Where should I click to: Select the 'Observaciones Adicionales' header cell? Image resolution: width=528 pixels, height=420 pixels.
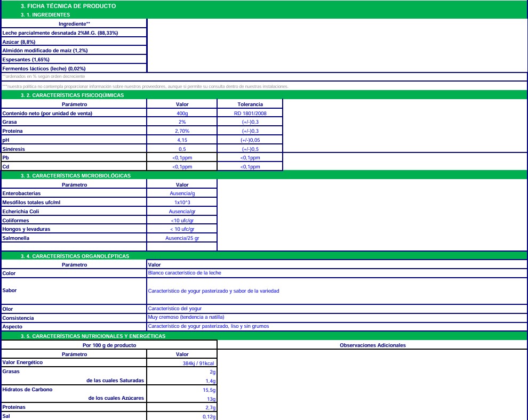click(x=372, y=345)
